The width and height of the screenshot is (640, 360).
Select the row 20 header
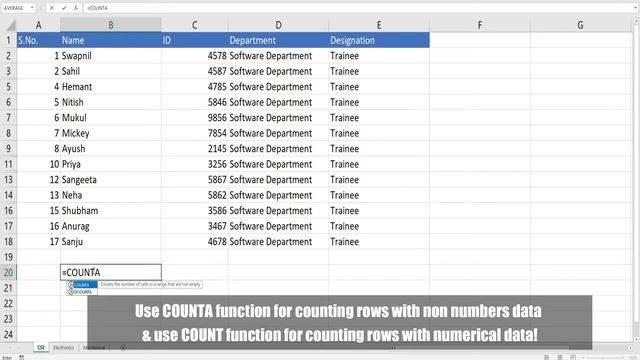tap(8, 272)
